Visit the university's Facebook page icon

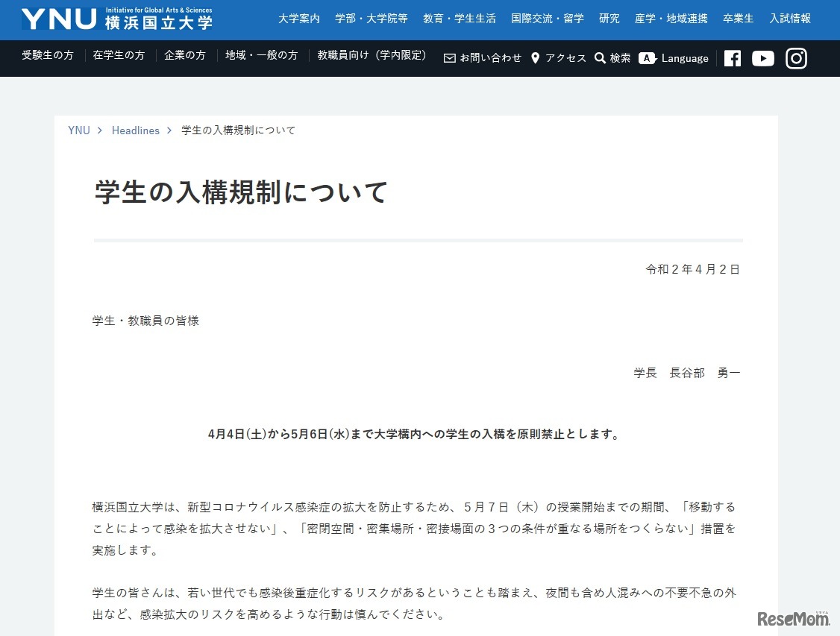(x=732, y=58)
